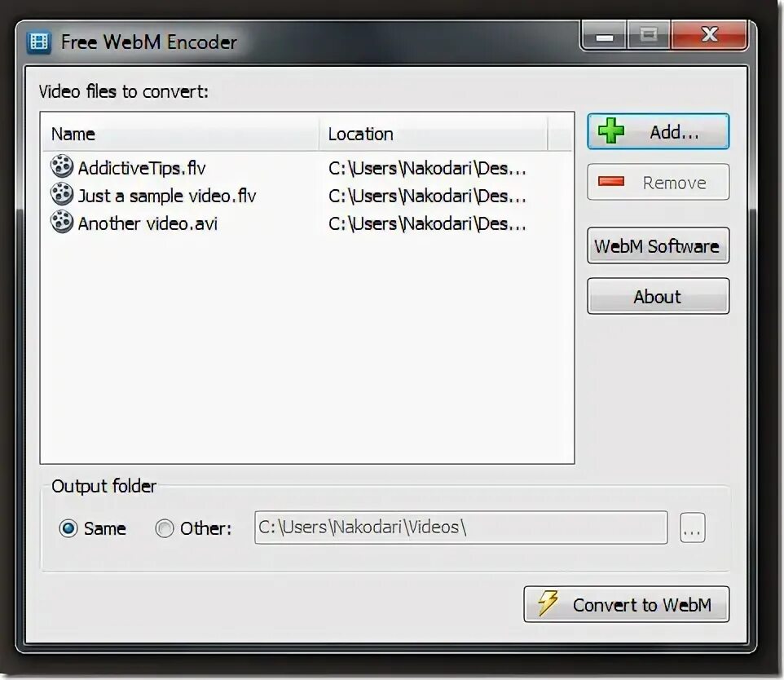Screen dimensions: 784x680
Task: Minimize the Free WebM Encoder window
Action: (x=604, y=35)
